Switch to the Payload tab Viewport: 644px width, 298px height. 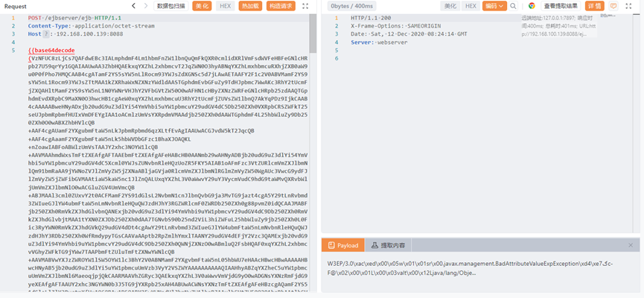pyautogui.click(x=343, y=245)
